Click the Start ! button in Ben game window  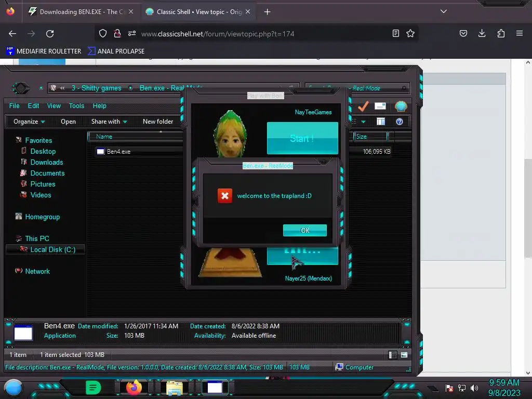pos(302,138)
